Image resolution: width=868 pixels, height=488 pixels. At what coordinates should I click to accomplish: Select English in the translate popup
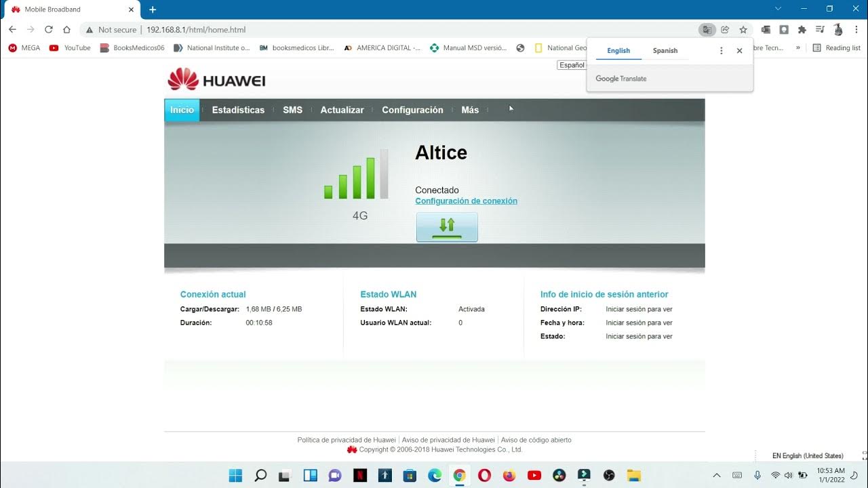click(x=618, y=51)
